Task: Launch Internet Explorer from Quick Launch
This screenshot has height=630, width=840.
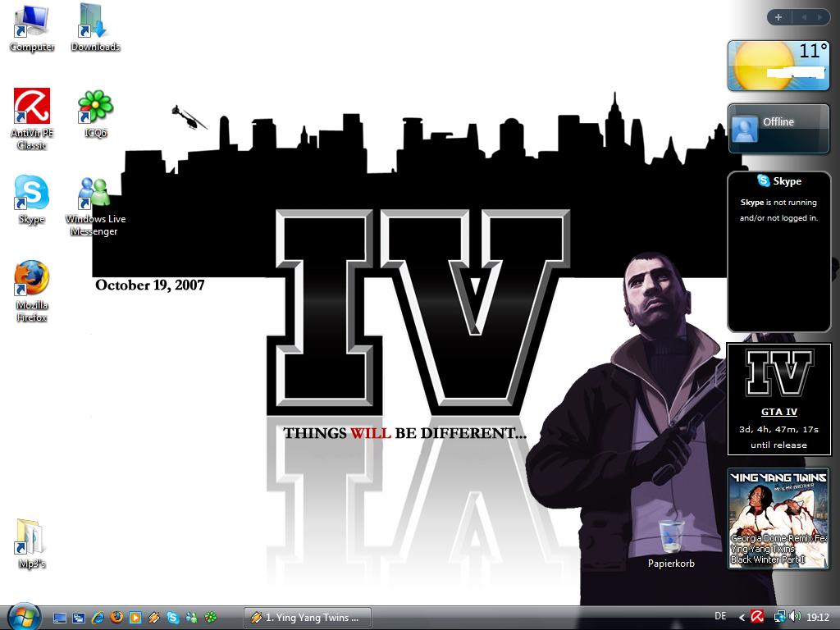Action: click(98, 618)
